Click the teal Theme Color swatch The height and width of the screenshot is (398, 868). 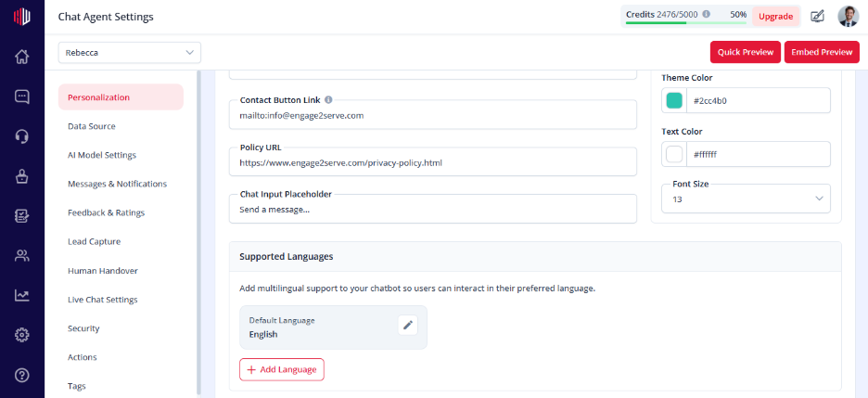point(674,101)
